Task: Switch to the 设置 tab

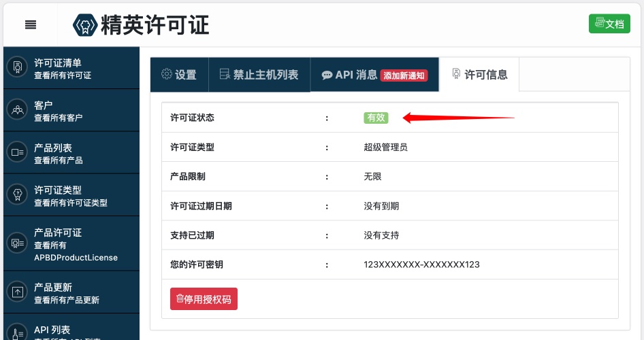Action: (180, 75)
